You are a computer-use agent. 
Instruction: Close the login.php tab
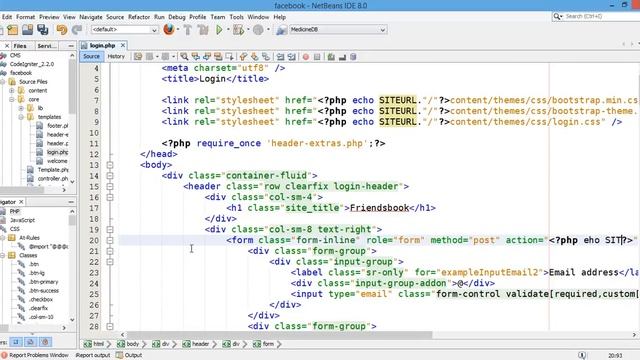click(123, 46)
